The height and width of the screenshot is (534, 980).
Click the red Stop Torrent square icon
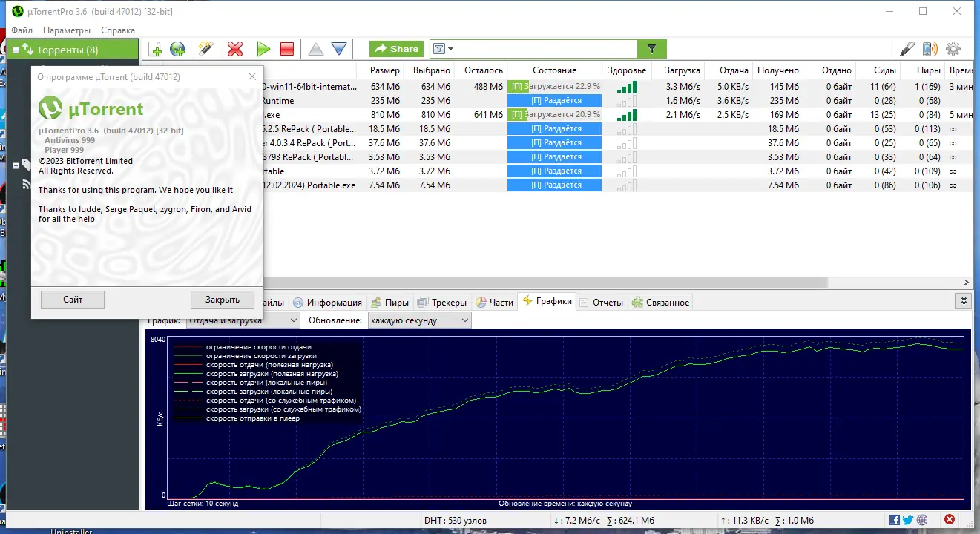pyautogui.click(x=287, y=49)
